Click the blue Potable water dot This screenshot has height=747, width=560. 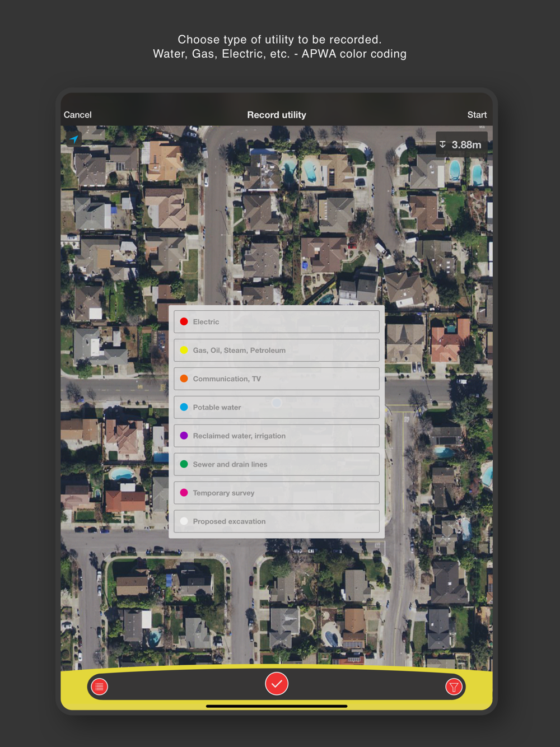184,407
